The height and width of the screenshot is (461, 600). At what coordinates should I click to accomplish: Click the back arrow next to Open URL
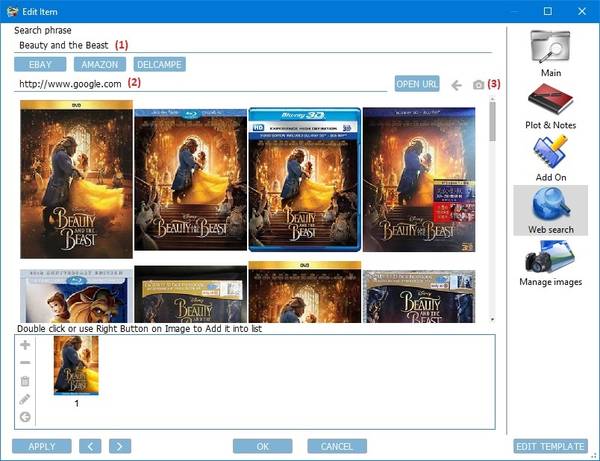[456, 85]
